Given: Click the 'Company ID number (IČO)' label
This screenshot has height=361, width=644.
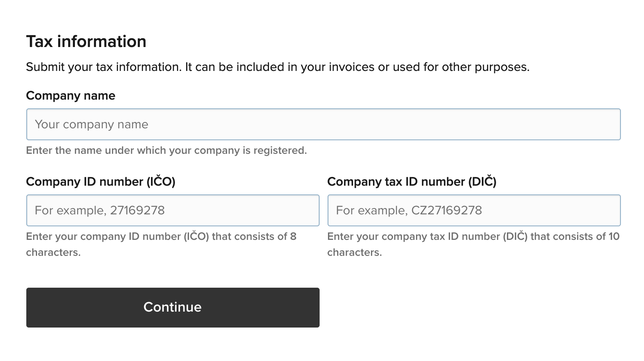Looking at the screenshot, I should (101, 181).
